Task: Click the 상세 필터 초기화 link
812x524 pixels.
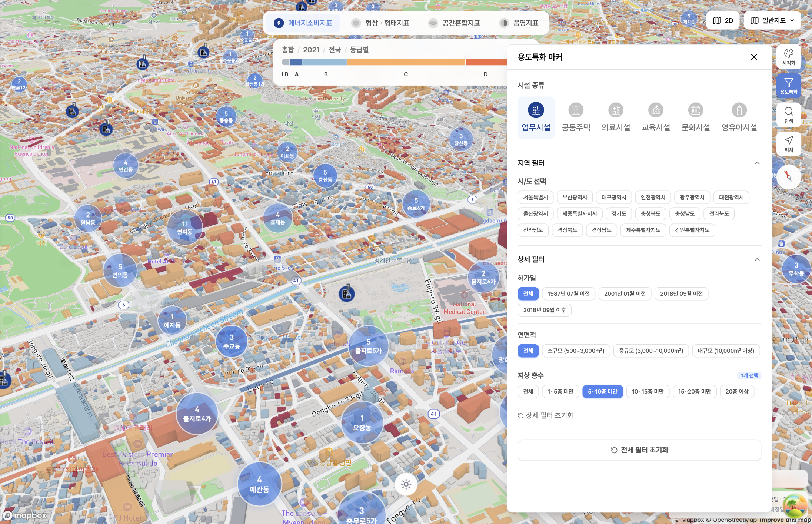Action: 545,415
